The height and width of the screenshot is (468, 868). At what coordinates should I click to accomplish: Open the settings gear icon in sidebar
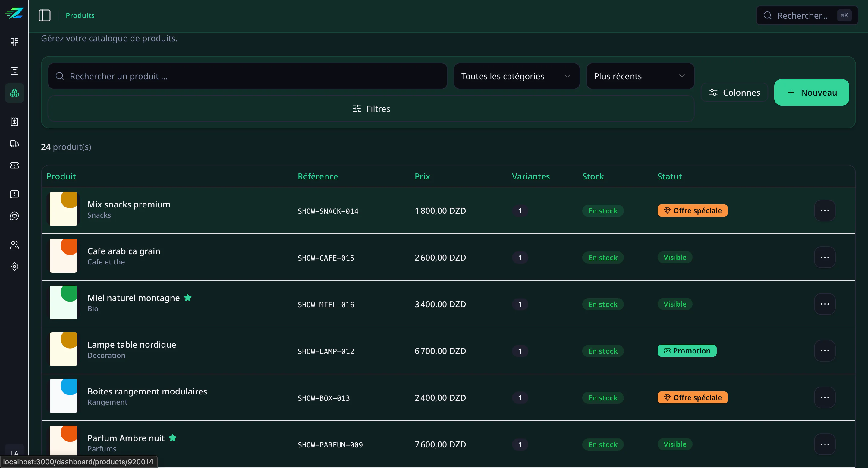coord(14,267)
